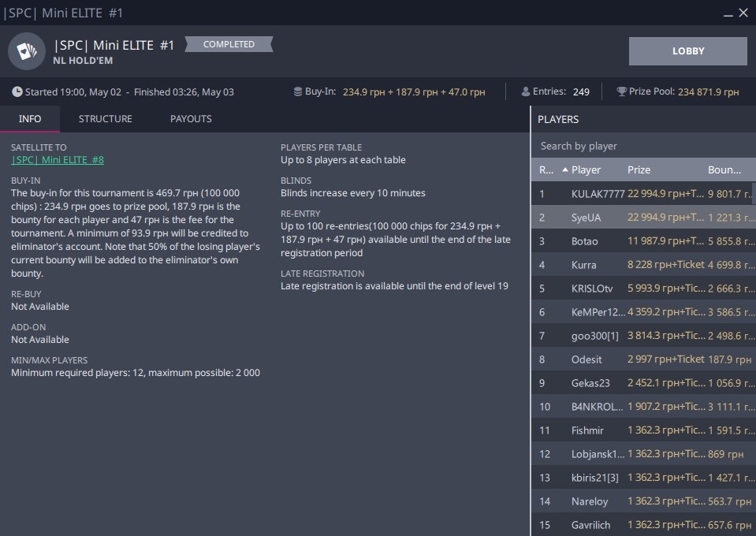The height and width of the screenshot is (536, 756).
Task: Select player row KRISLOtv
Action: click(x=642, y=288)
